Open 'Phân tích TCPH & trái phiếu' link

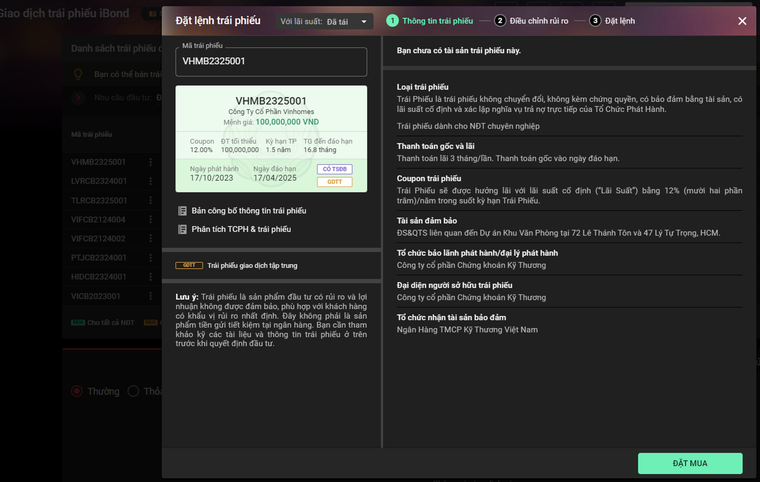pos(240,229)
